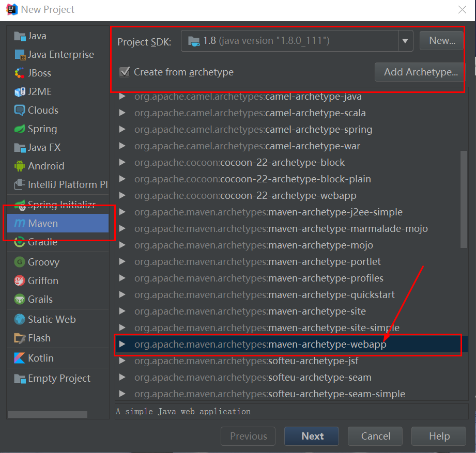Expand softeu-archetype-jsf node

click(122, 361)
